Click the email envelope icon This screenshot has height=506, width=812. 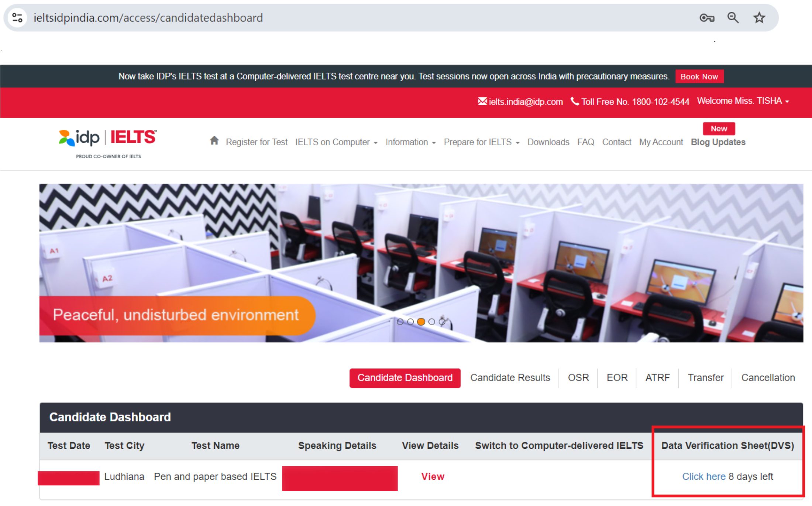(482, 101)
